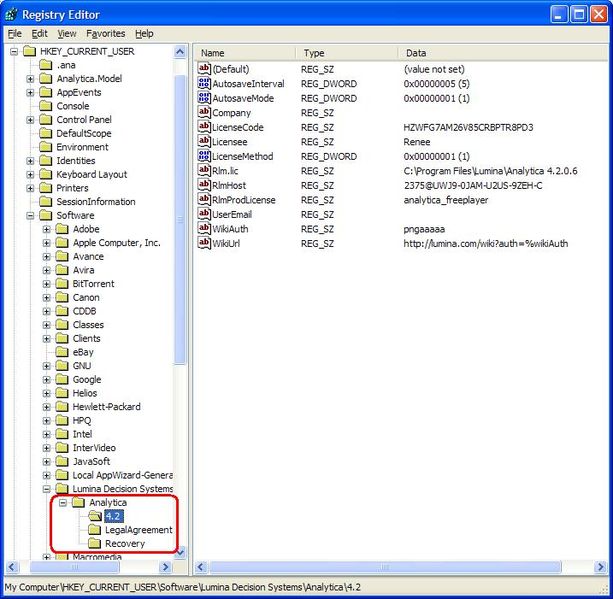Select the InterVideo key
This screenshot has height=599, width=613.
pos(94,448)
